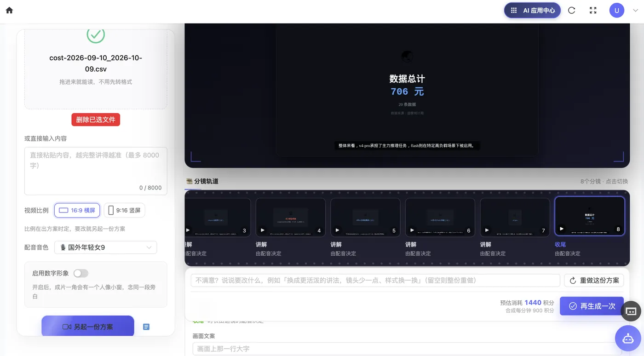Viewport: 644px width, 356px height.
Task: Select 9:16 竖屏 video ratio
Action: pyautogui.click(x=124, y=210)
